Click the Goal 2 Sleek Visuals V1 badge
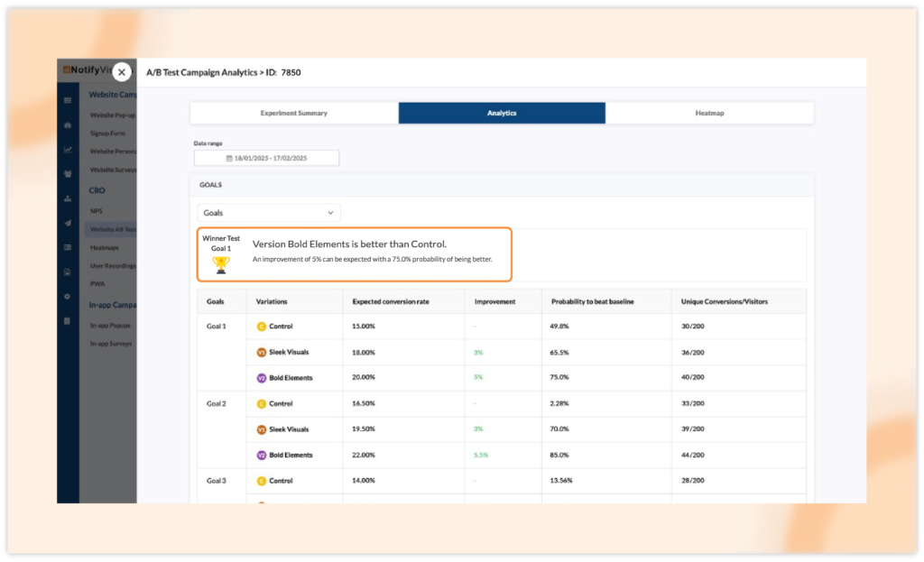Viewport: 924px width, 562px height. tap(261, 429)
